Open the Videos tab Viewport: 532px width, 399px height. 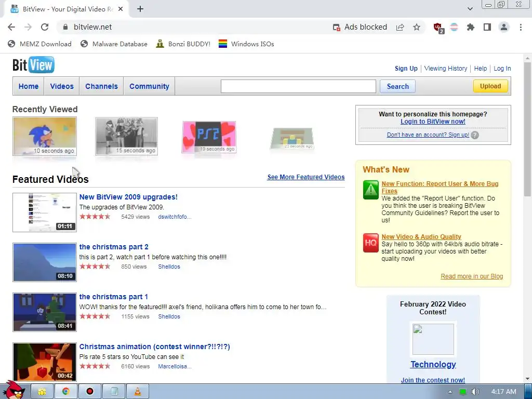[x=62, y=86]
